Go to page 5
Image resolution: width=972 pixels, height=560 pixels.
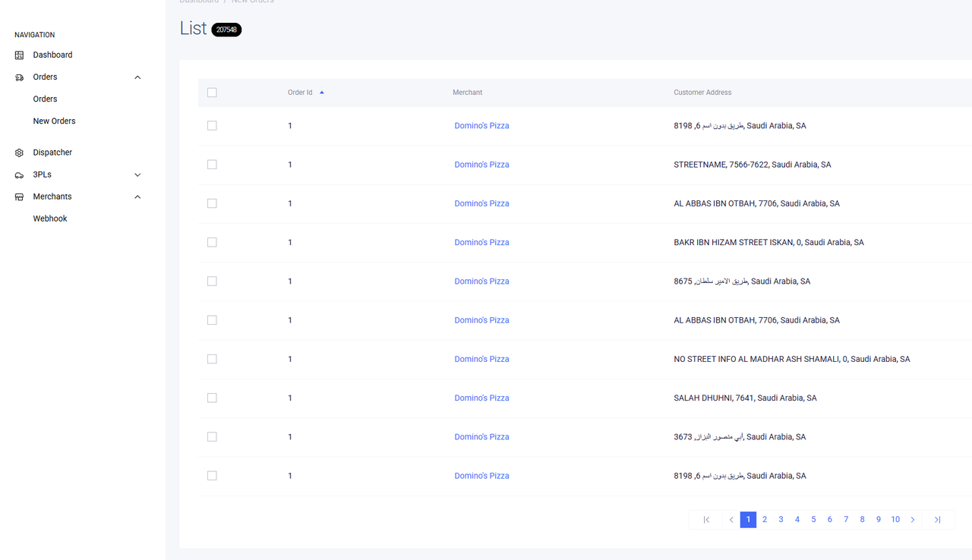[x=813, y=520]
